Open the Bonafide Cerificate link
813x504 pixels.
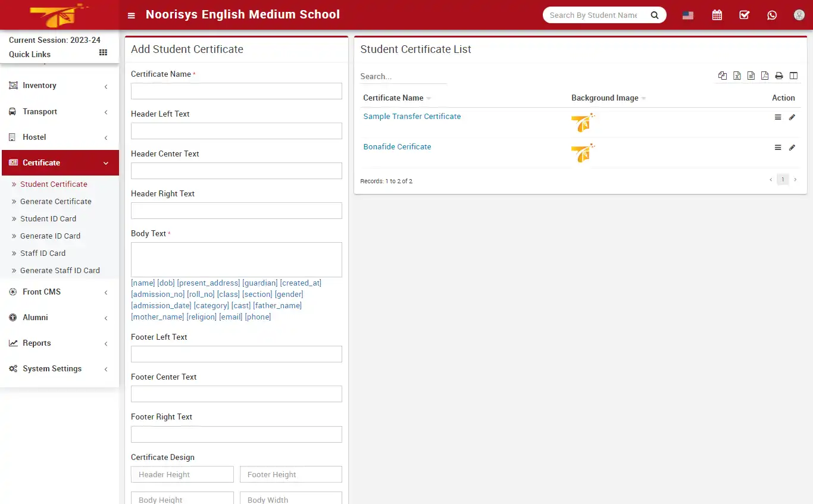pyautogui.click(x=397, y=146)
